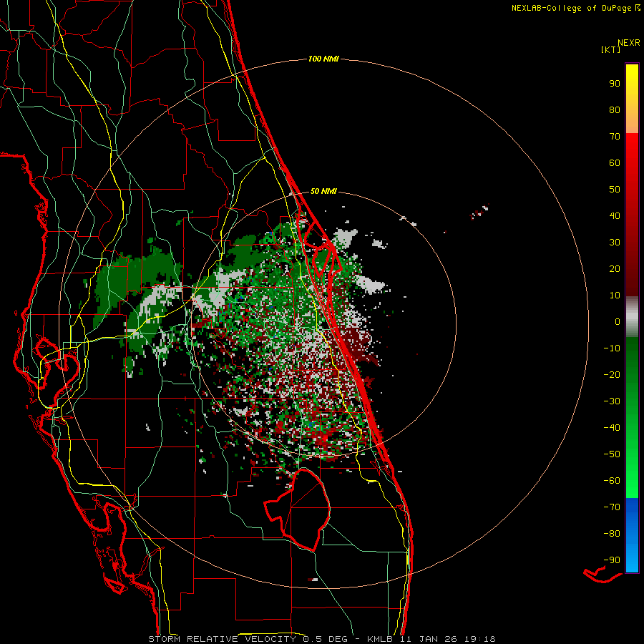Screen dimensions: 644x644
Task: Click the 40 value on the velocity scale
Action: pyautogui.click(x=615, y=216)
